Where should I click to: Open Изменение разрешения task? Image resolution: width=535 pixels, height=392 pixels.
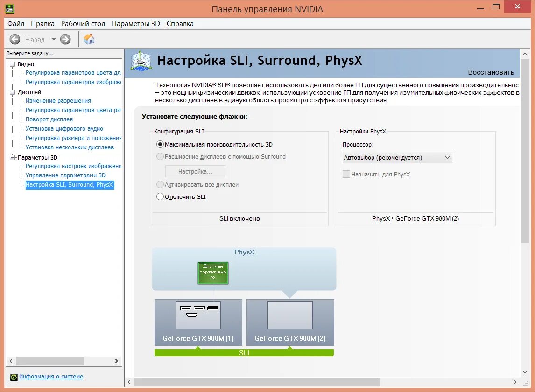pos(58,101)
